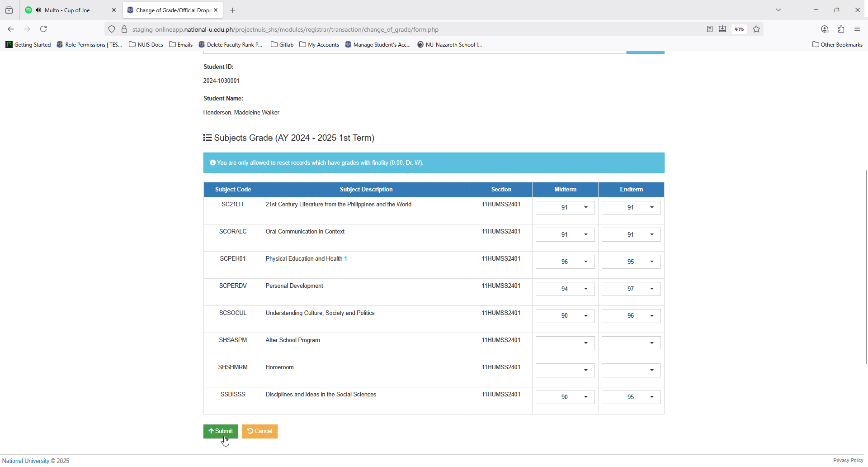Click the tracking protection shield icon
Viewport: 868px width, 467px height.
point(112,29)
